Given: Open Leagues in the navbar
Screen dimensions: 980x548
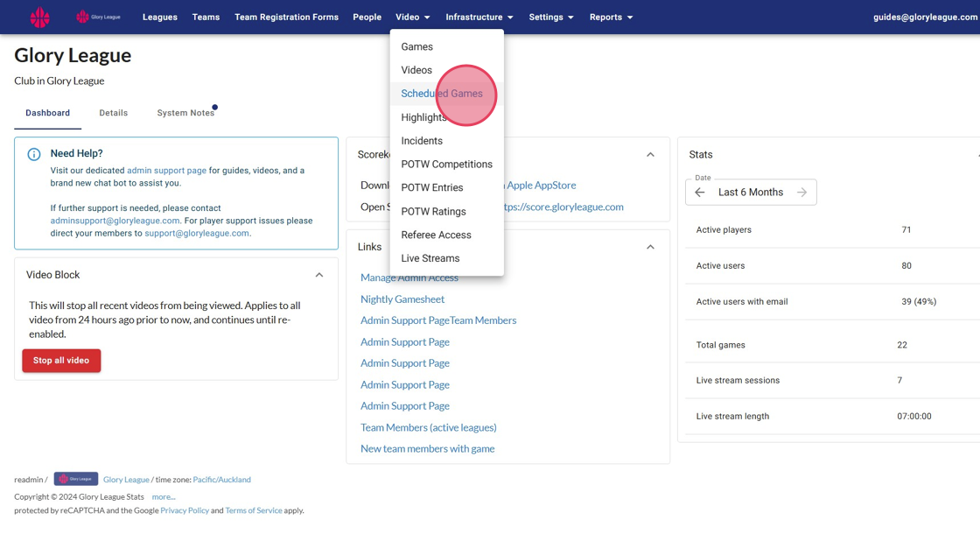Looking at the screenshot, I should (x=160, y=17).
